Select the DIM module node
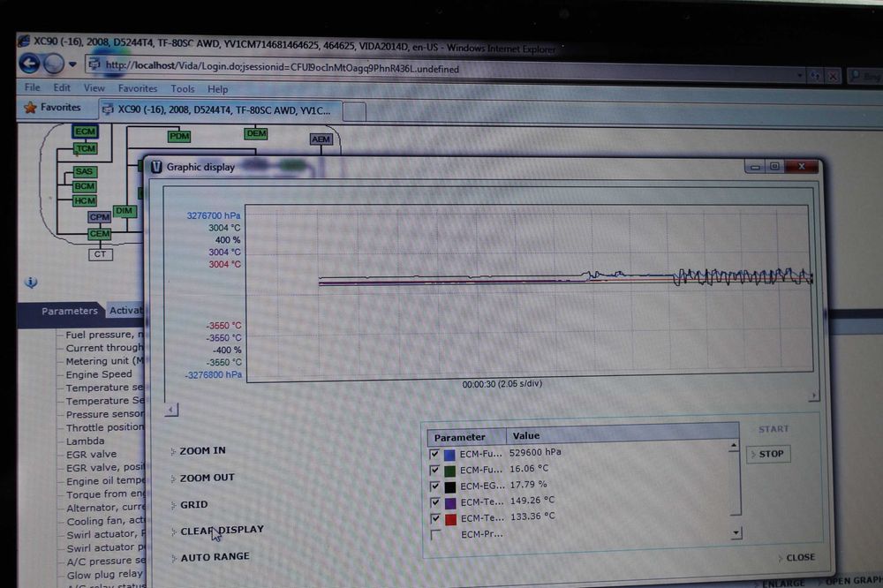 (124, 211)
